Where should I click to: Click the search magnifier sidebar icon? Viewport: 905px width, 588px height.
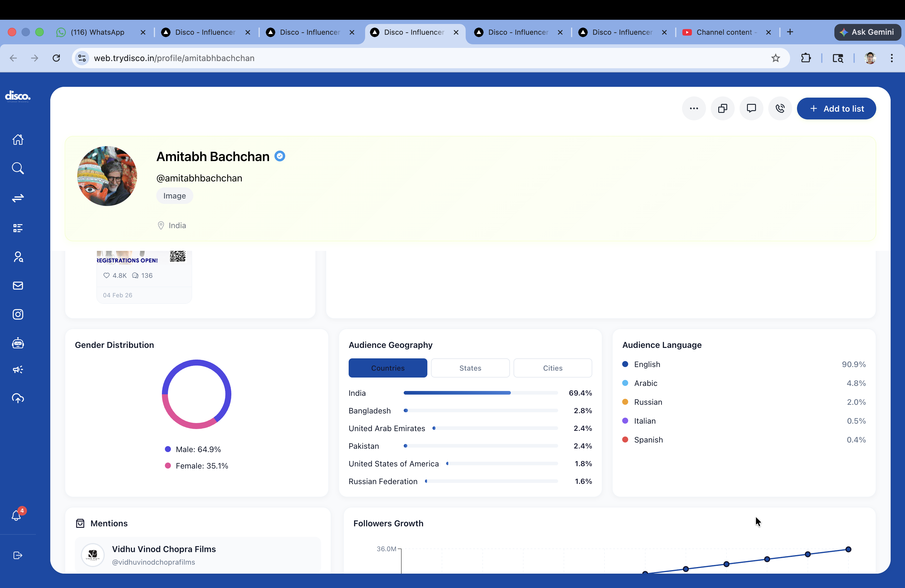(x=18, y=168)
